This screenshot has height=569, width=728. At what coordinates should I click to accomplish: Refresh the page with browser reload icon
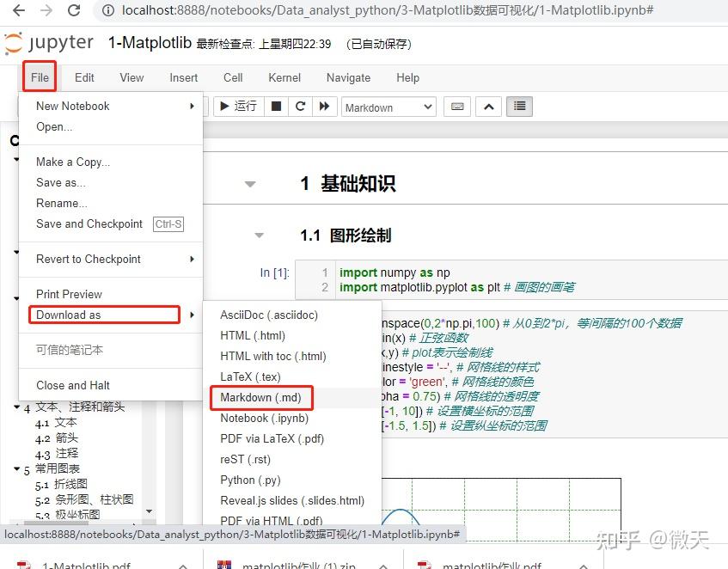pos(75,11)
